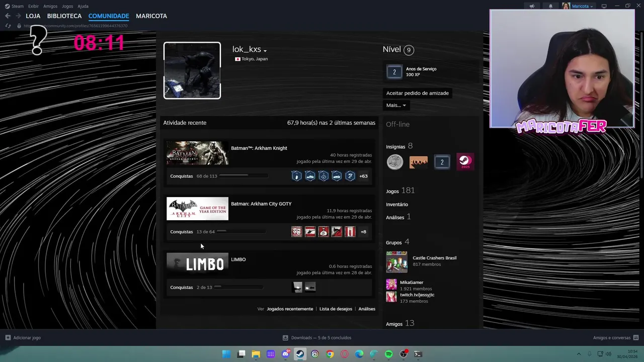Click Arkham Knight achievements progress bar
Viewport: 644px width, 362px height.
(243, 175)
